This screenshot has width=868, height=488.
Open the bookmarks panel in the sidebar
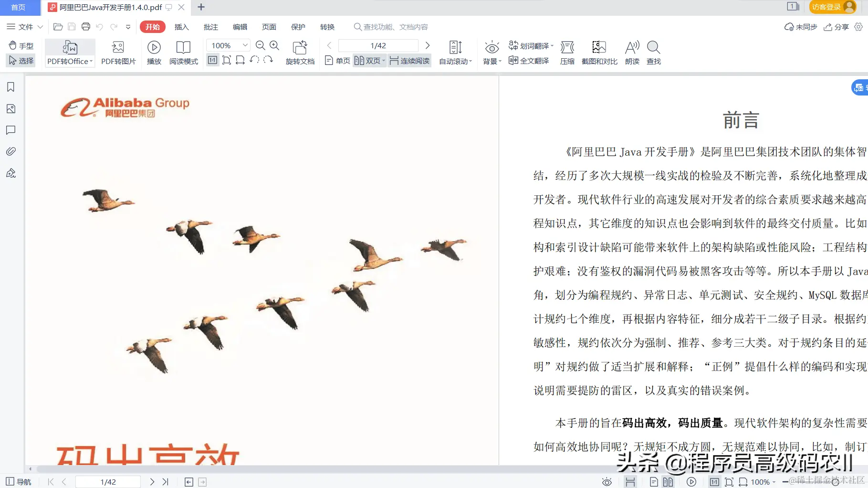pyautogui.click(x=10, y=87)
